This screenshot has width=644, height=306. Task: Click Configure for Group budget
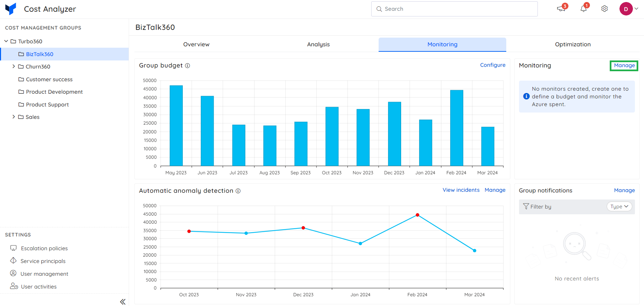point(492,65)
